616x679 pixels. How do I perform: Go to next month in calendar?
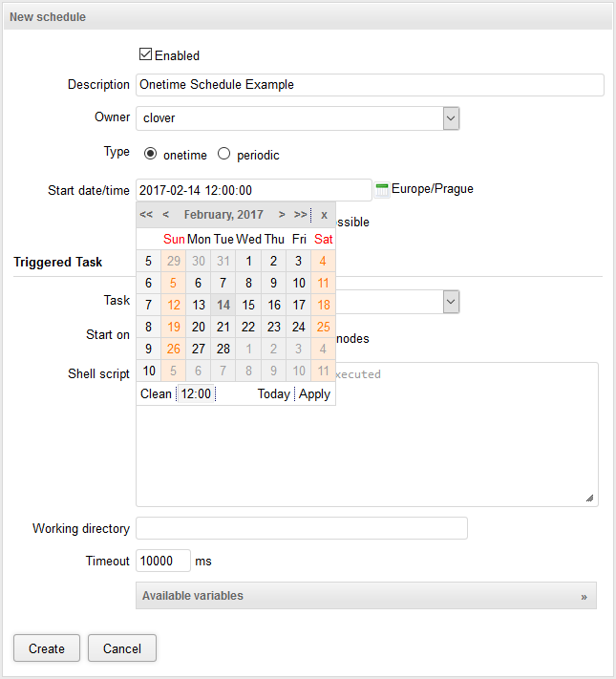[x=282, y=215]
